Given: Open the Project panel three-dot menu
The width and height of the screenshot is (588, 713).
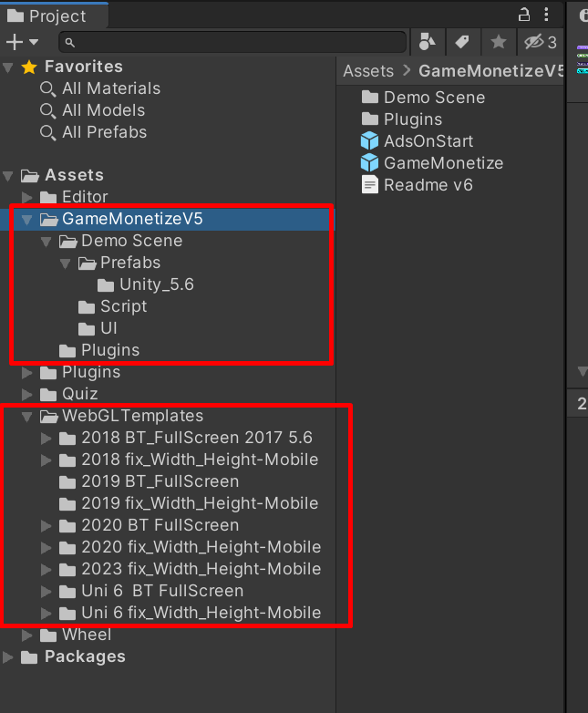Looking at the screenshot, I should click(546, 15).
